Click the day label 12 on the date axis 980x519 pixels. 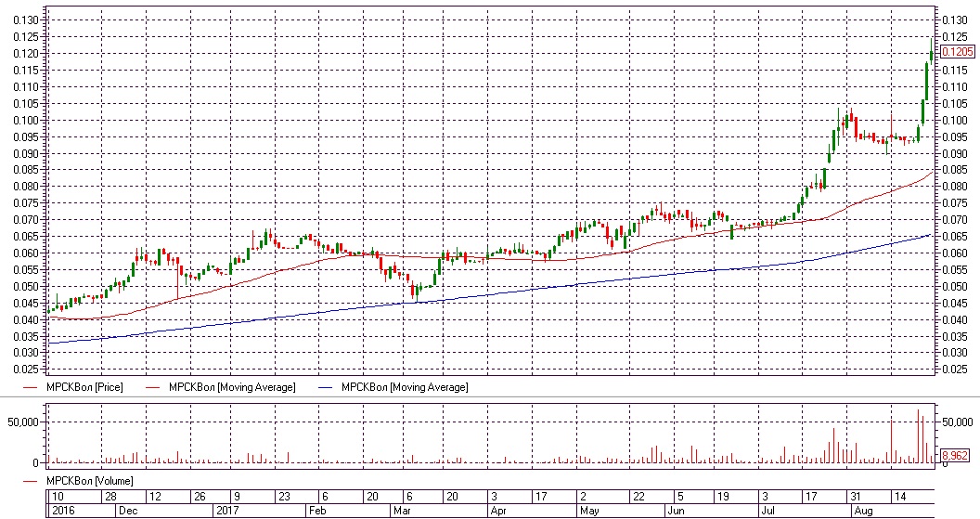coord(155,497)
